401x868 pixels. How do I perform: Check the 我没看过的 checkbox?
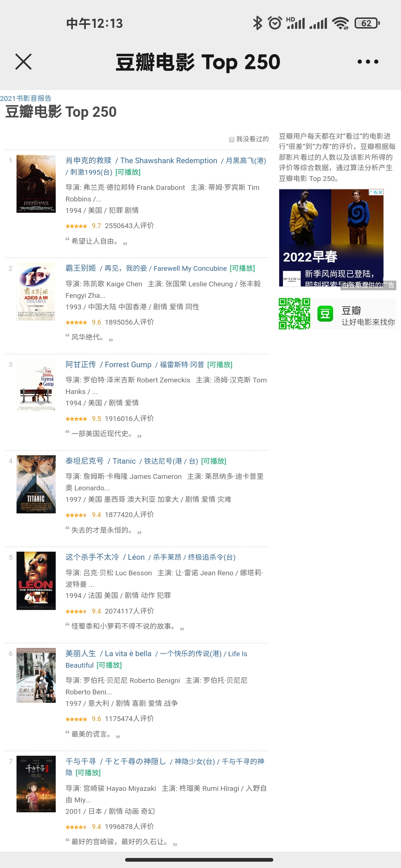(x=232, y=139)
